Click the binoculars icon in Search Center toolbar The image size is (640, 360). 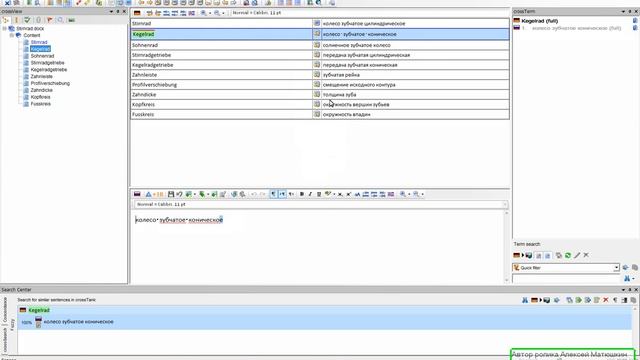click(525, 300)
